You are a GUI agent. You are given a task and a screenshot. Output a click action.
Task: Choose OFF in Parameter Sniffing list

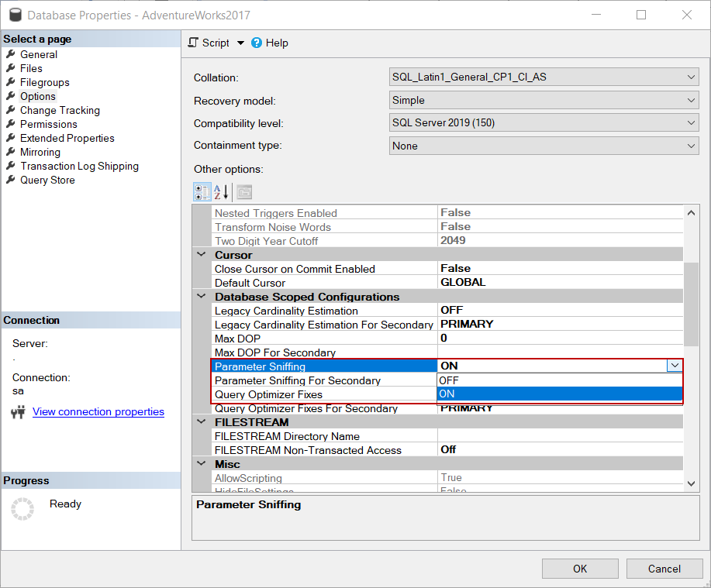[x=558, y=380]
